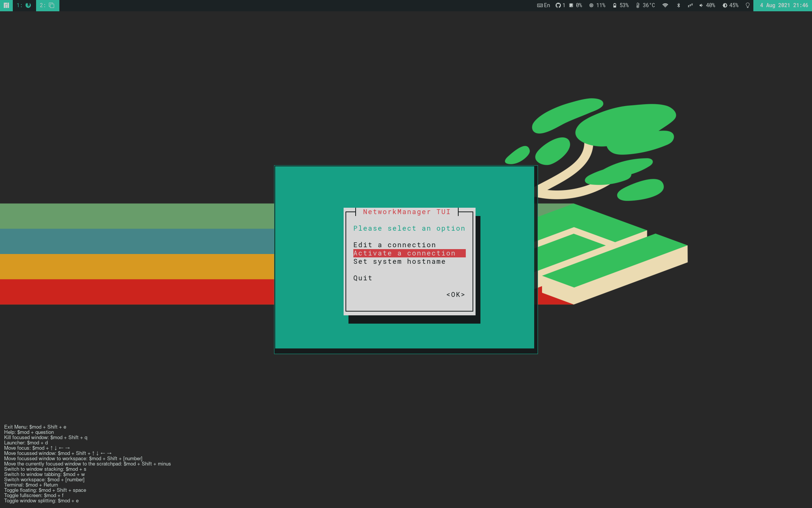Click 'Exit Menu: $mod + Shift + e' hint

click(35, 427)
